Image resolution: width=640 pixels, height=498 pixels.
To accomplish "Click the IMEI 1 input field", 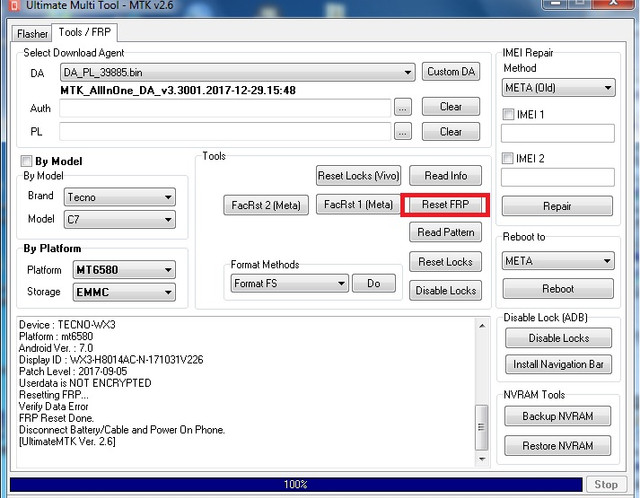I will 558,133.
